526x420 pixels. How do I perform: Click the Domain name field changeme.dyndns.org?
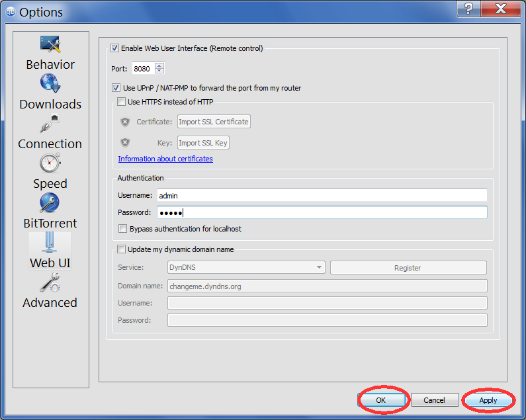327,286
